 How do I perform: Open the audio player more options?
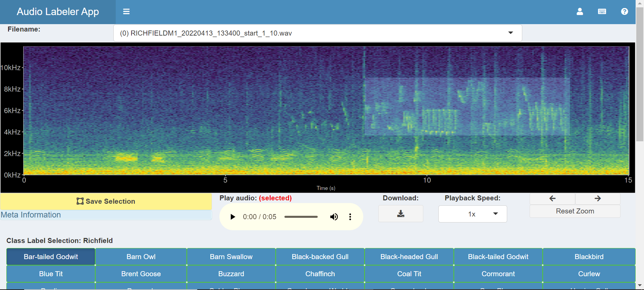pyautogui.click(x=350, y=217)
